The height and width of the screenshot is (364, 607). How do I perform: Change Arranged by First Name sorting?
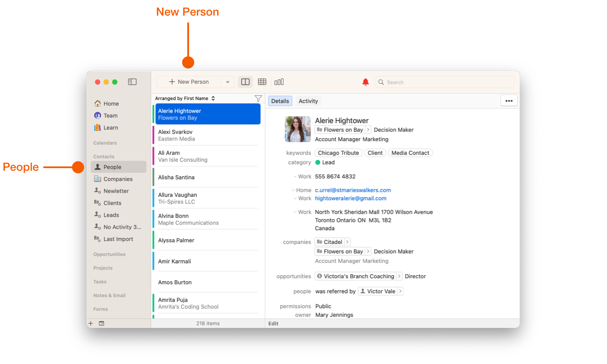pyautogui.click(x=185, y=99)
